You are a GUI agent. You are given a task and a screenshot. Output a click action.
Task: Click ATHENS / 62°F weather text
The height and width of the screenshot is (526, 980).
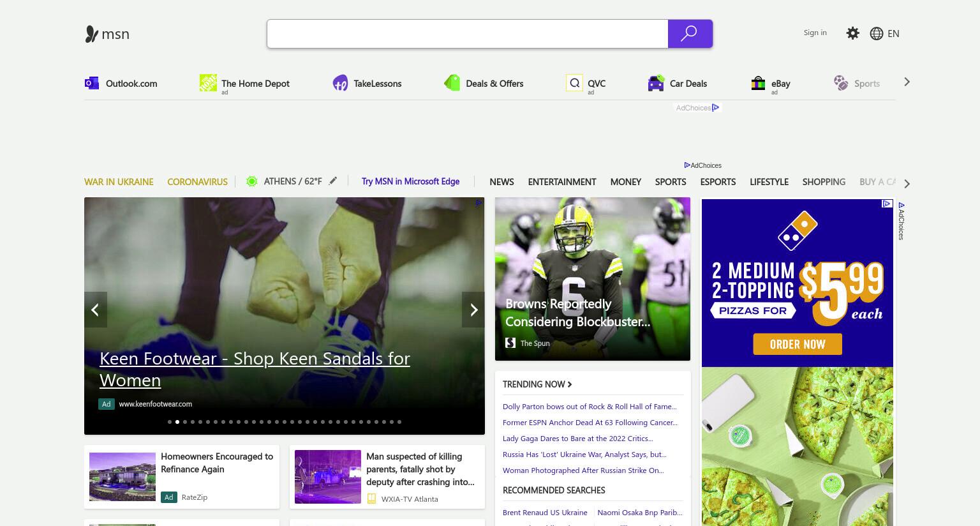click(293, 181)
